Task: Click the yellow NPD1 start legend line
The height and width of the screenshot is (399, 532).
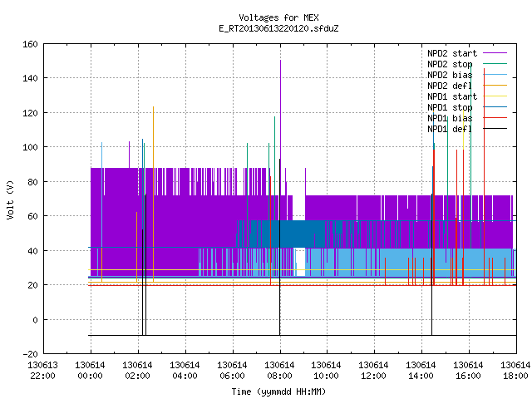Action: (x=495, y=96)
